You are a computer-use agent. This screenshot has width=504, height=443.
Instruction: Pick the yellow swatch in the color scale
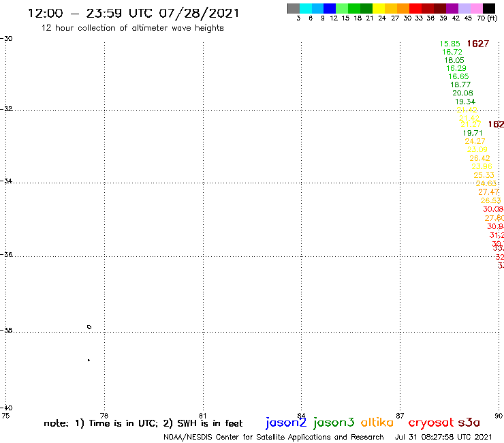[x=379, y=8]
